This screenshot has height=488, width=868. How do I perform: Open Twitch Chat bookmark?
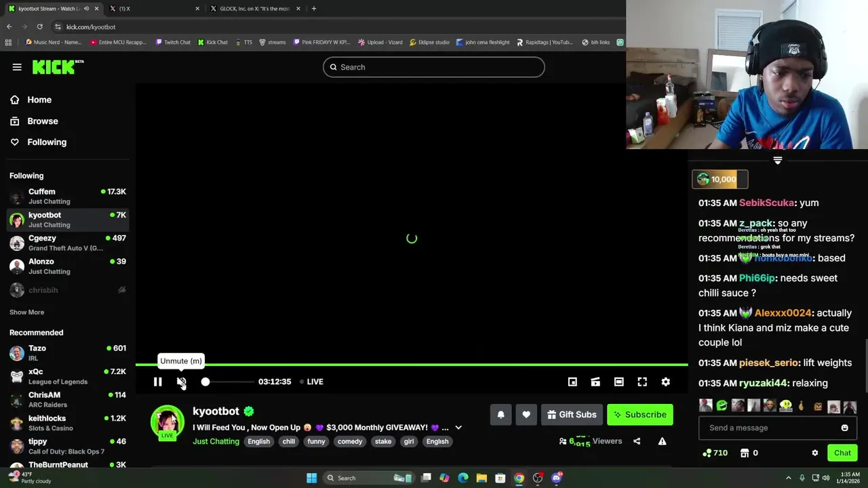(x=173, y=42)
